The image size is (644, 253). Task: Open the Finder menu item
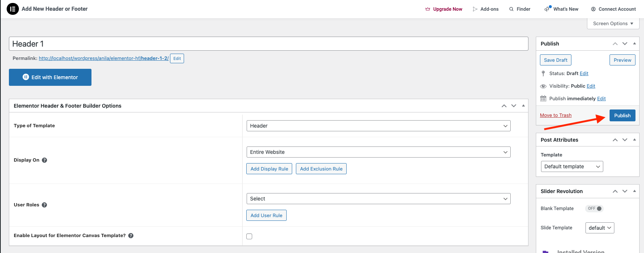(x=520, y=9)
